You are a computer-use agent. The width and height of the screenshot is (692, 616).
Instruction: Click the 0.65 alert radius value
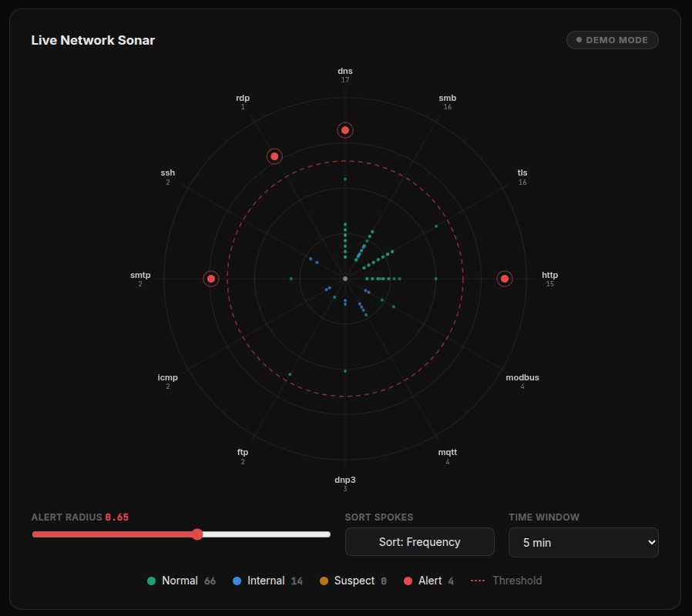[117, 517]
